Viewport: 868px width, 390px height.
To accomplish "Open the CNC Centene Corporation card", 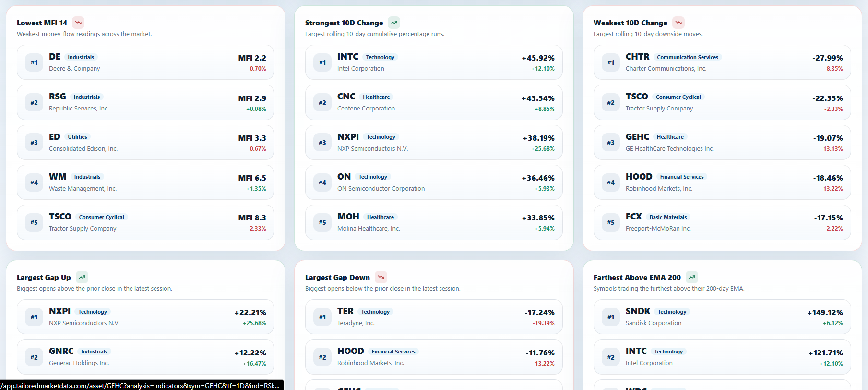I will (434, 102).
